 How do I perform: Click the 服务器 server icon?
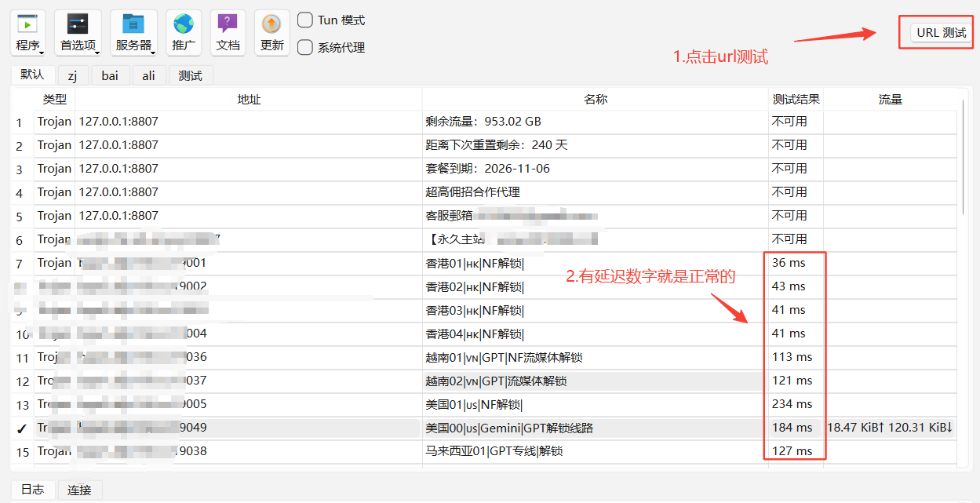point(133,24)
